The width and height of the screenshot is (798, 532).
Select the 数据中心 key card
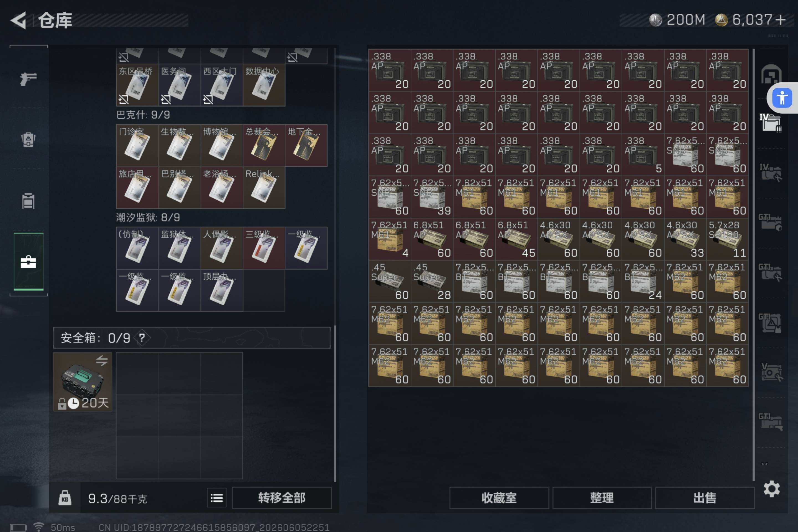tap(264, 85)
